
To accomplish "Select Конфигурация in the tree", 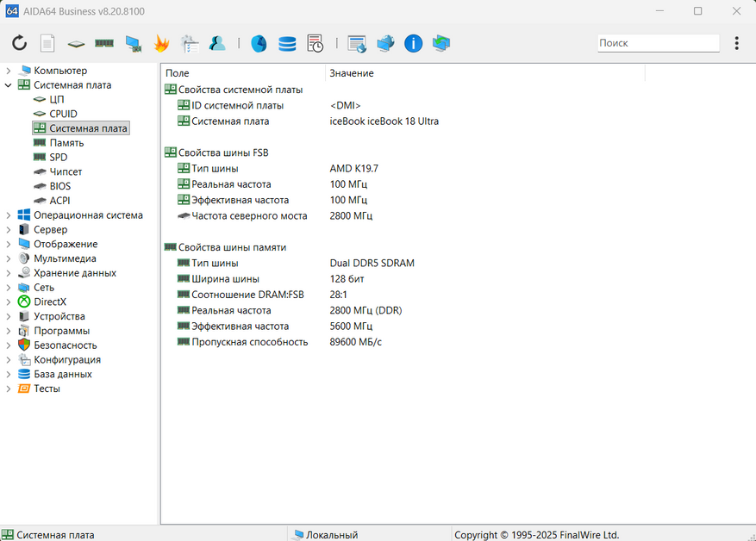I will (x=67, y=360).
